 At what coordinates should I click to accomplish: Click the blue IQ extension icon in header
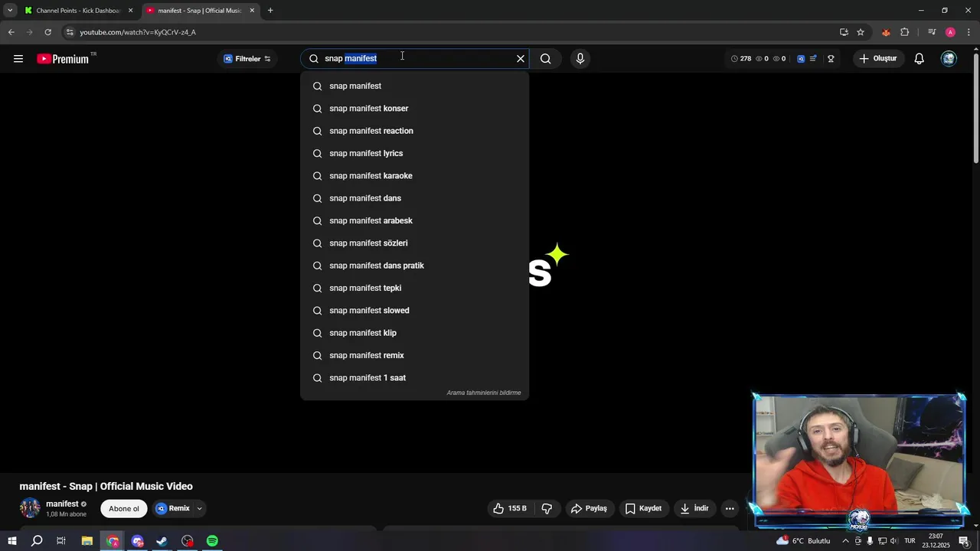pos(801,59)
